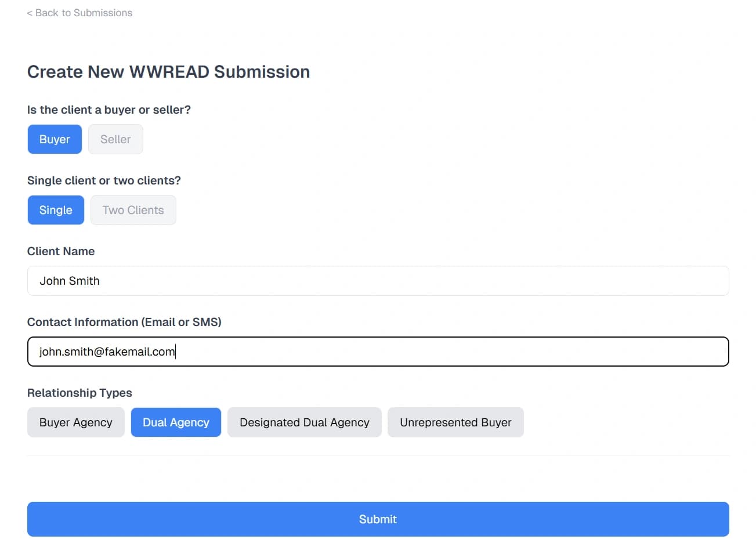The width and height of the screenshot is (756, 554).
Task: Select Buyer as client type
Action: click(x=55, y=139)
